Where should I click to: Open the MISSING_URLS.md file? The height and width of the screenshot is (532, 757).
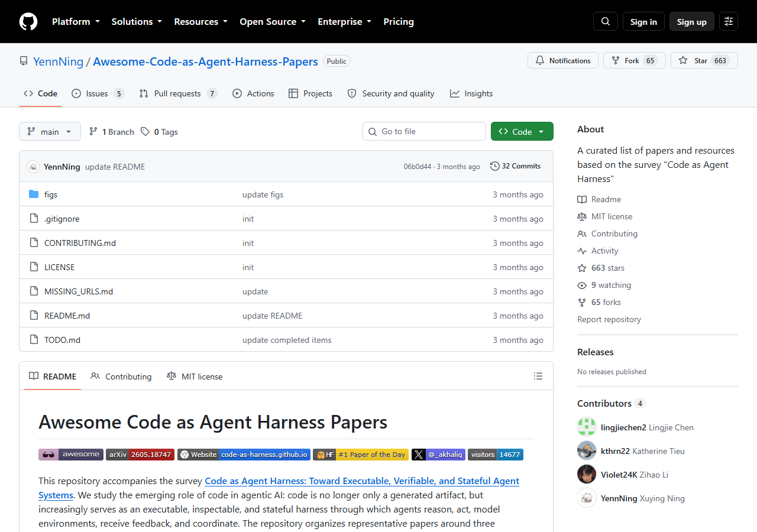pyautogui.click(x=79, y=291)
